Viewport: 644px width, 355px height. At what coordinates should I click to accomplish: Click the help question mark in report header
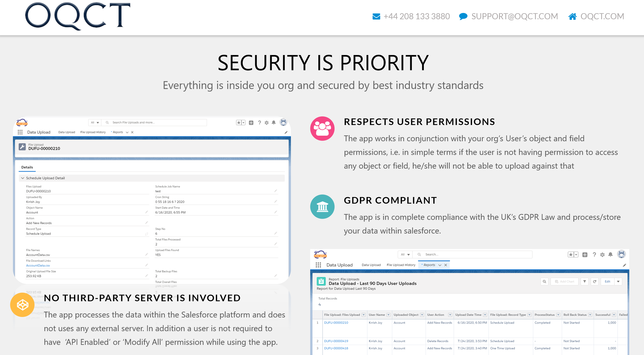[594, 255]
